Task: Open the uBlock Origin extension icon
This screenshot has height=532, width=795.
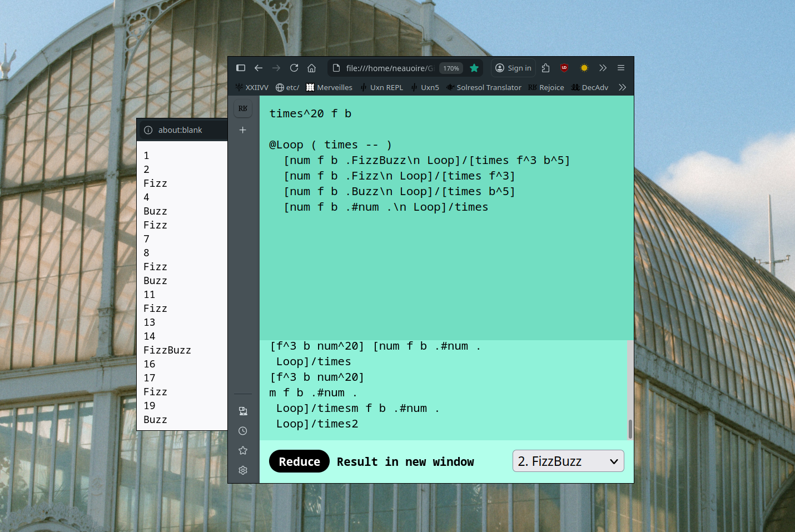Action: click(564, 68)
